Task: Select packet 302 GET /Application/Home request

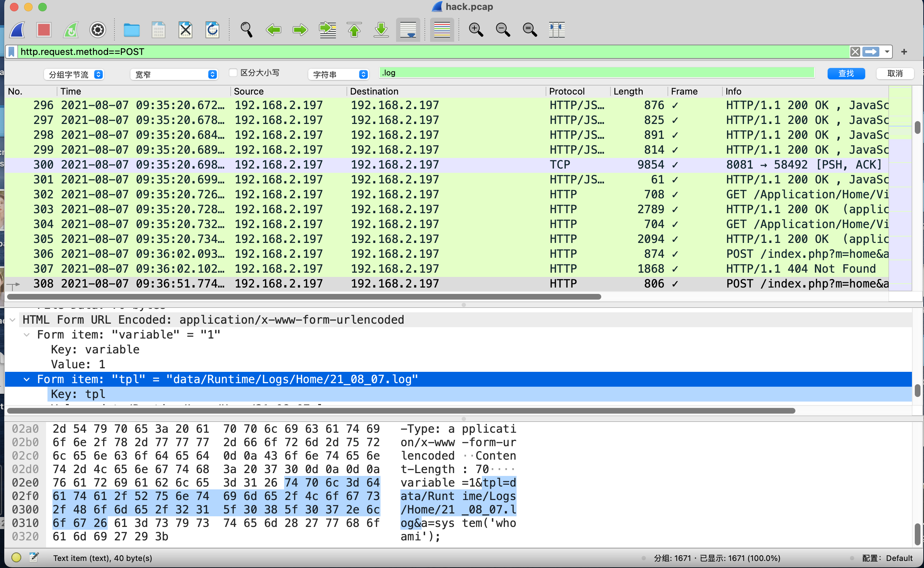Action: click(x=446, y=195)
